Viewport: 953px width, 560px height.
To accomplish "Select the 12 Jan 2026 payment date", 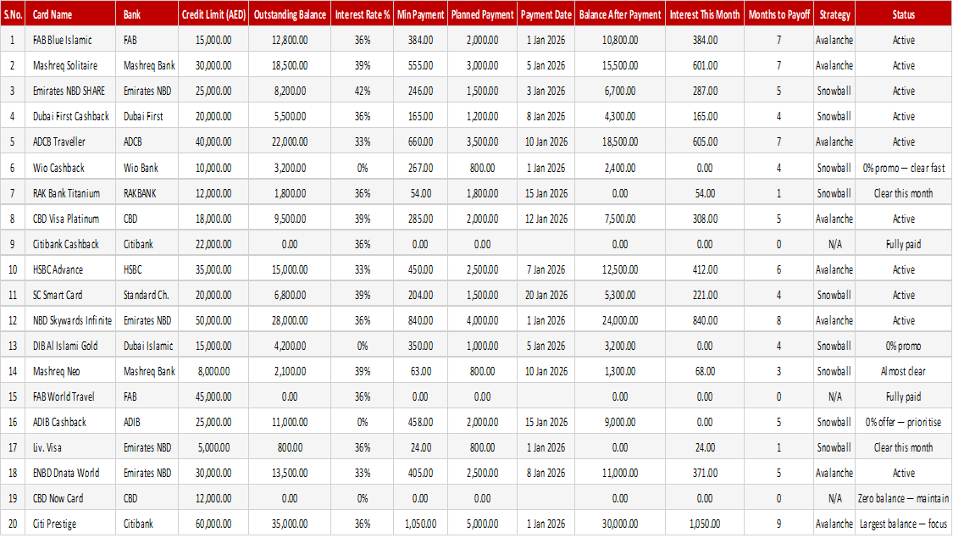I will click(546, 219).
